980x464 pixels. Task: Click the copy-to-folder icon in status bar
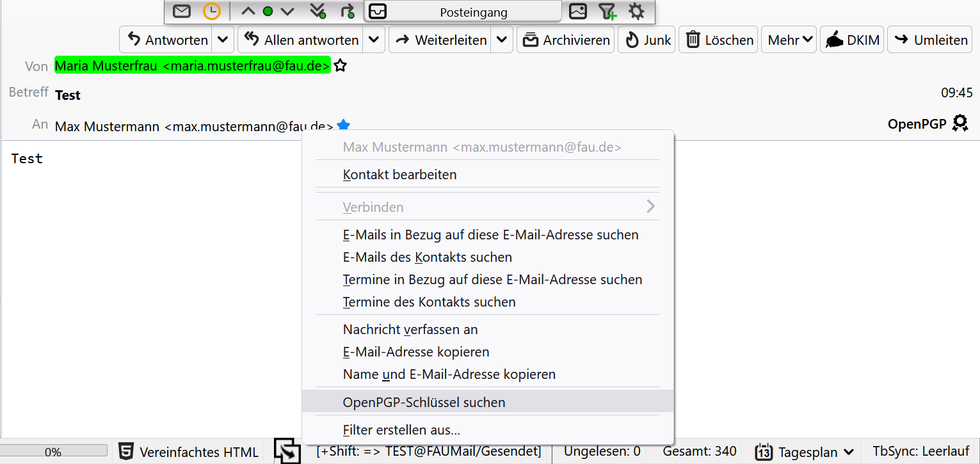[x=287, y=451]
